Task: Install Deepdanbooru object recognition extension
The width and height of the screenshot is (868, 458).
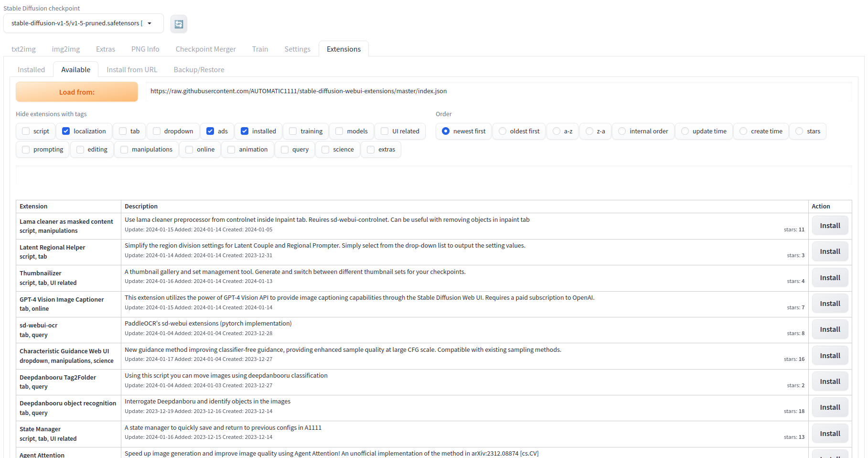Action: tap(830, 407)
